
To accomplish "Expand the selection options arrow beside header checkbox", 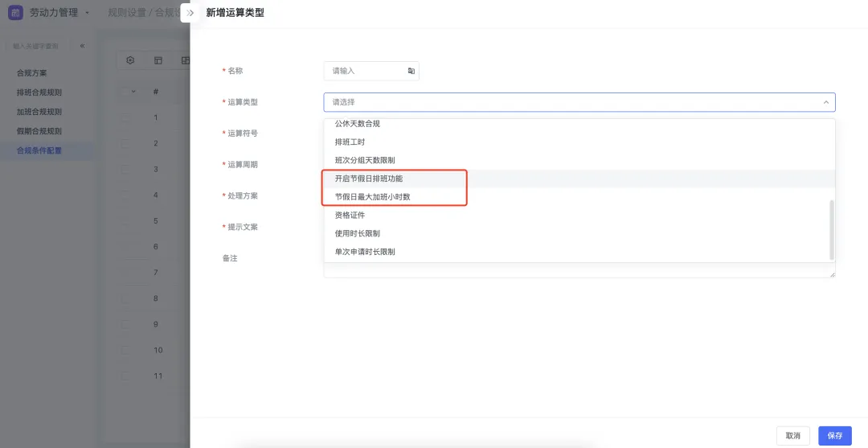I will [x=133, y=92].
